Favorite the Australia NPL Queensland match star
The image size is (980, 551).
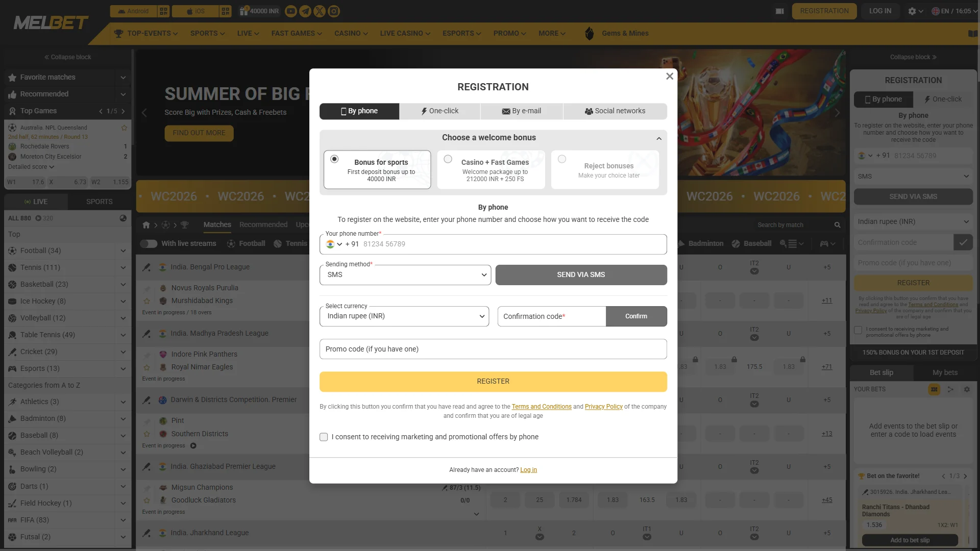124,128
